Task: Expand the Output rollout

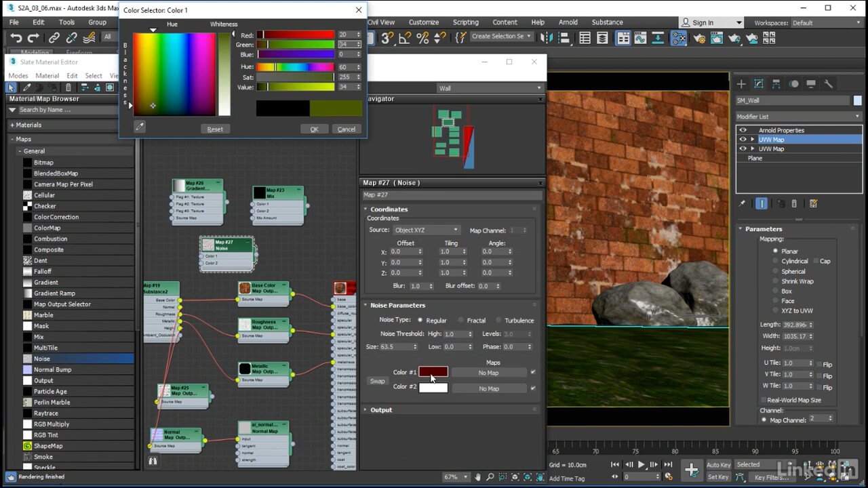Action: click(381, 410)
